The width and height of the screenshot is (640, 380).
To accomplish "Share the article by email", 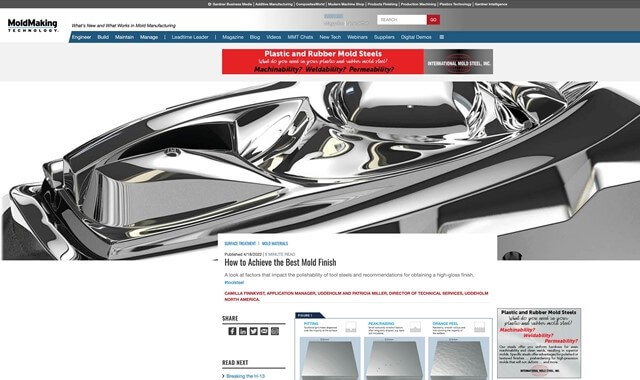I will (264, 331).
